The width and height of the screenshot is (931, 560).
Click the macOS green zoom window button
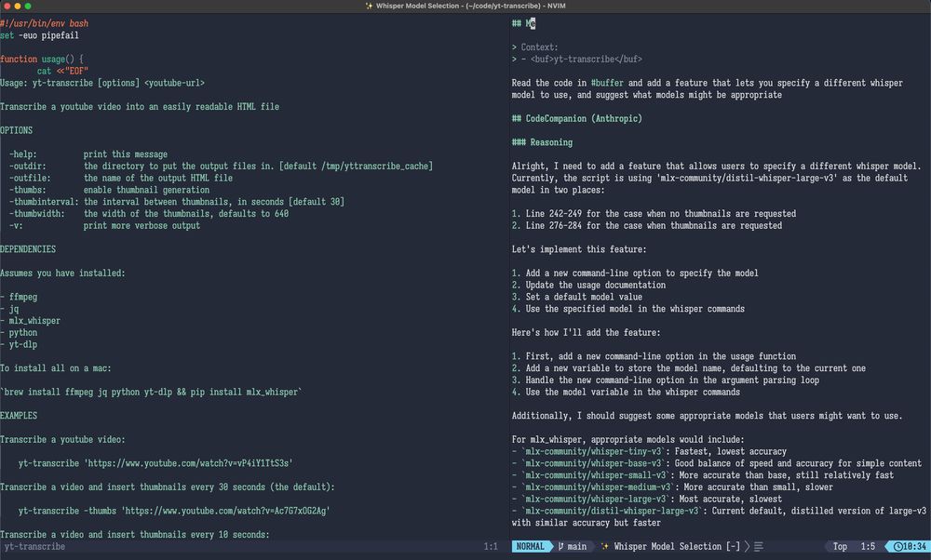point(28,6)
